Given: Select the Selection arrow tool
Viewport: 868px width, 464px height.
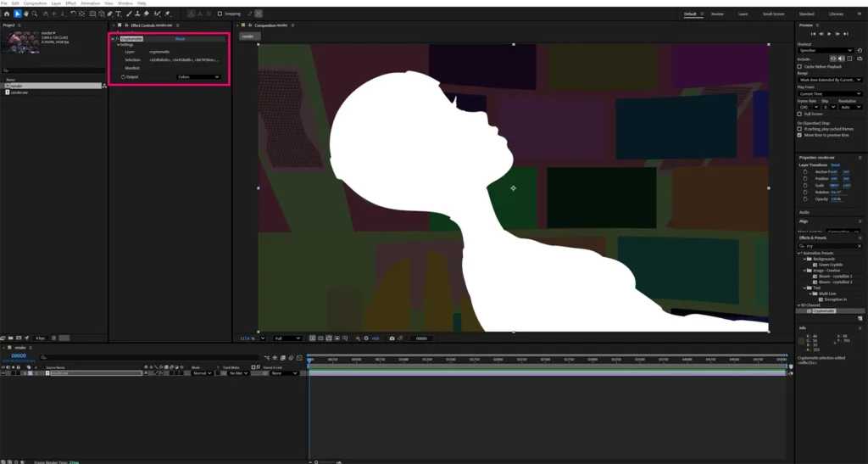Looking at the screenshot, I should point(17,14).
